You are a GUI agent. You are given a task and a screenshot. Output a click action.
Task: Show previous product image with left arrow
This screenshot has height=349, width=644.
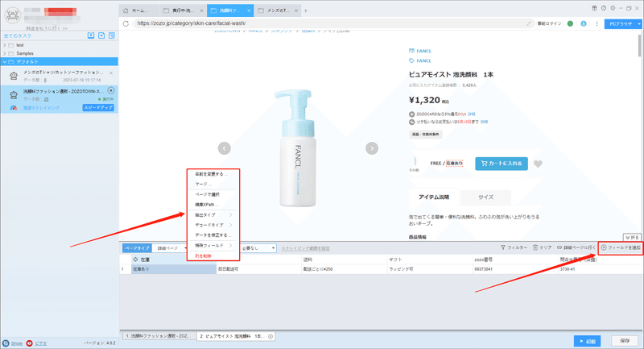225,148
